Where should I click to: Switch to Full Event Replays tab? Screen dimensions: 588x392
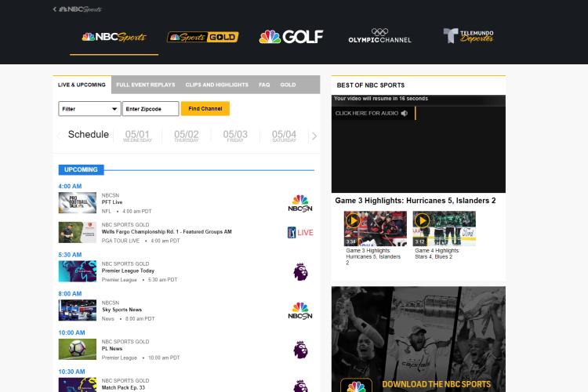click(146, 85)
